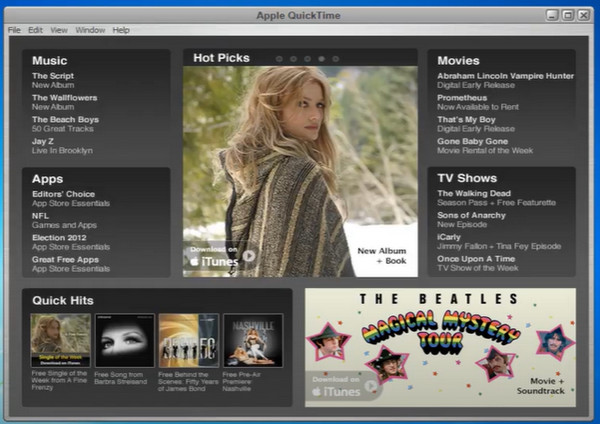Select the fourth Hot Picks page dot
The width and height of the screenshot is (600, 424).
pos(322,59)
